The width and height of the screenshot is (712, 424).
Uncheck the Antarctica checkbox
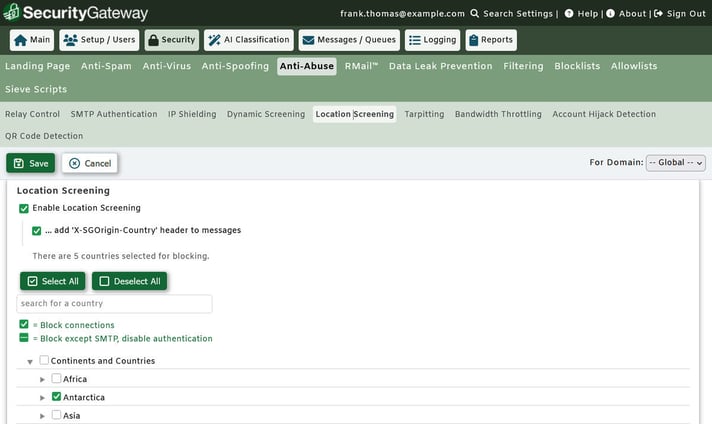pyautogui.click(x=56, y=397)
